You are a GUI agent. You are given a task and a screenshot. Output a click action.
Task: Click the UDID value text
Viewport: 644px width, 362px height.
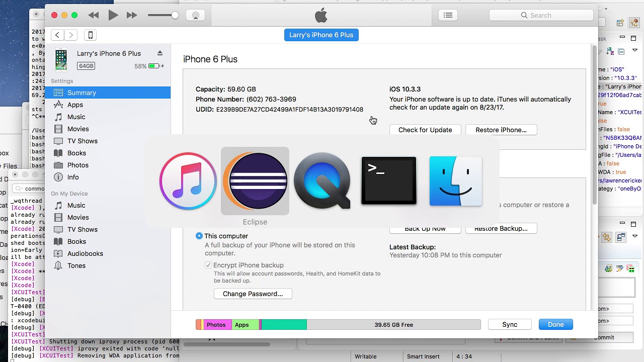coord(290,109)
